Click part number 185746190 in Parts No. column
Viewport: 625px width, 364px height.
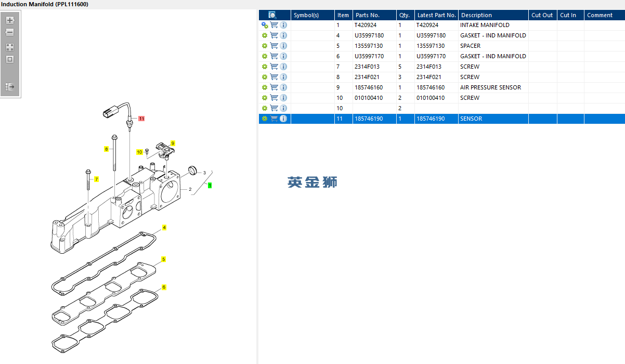coord(369,119)
